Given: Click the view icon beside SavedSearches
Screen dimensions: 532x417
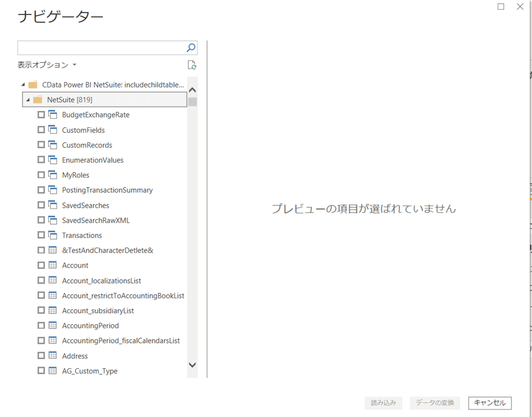Looking at the screenshot, I should 52,205.
